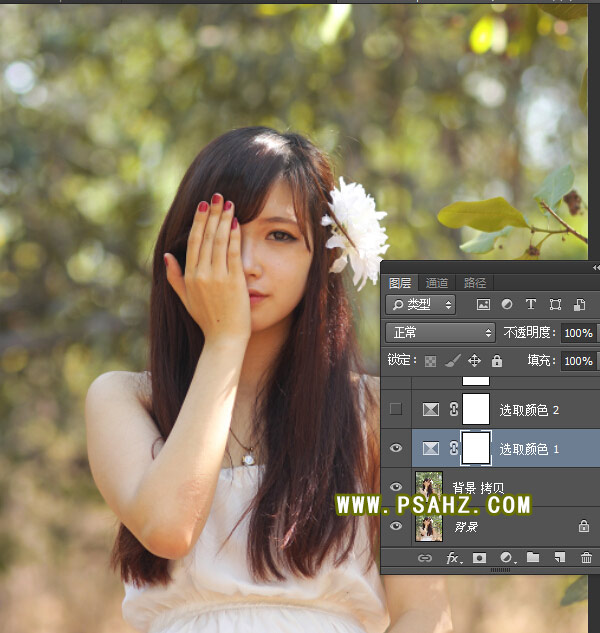Screen dimensions: 600x633
Task: Click the lock image pixels brush icon
Action: point(452,360)
